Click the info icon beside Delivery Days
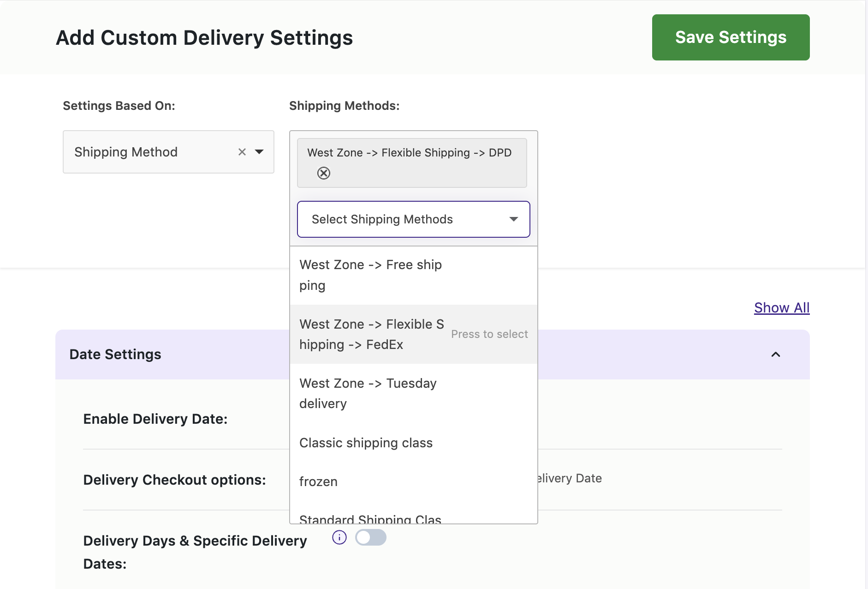This screenshot has width=868, height=589. (x=339, y=537)
